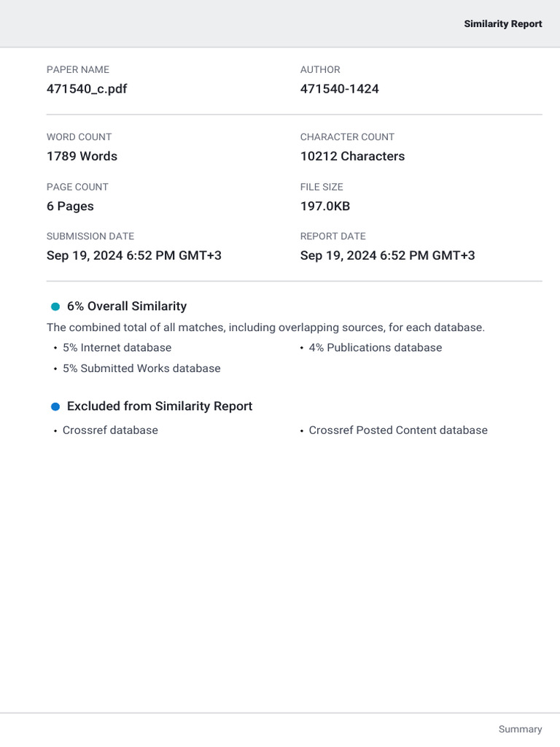Viewport: 560px width, 747px height.
Task: Select the 4% Publications database item
Action: [x=376, y=348]
